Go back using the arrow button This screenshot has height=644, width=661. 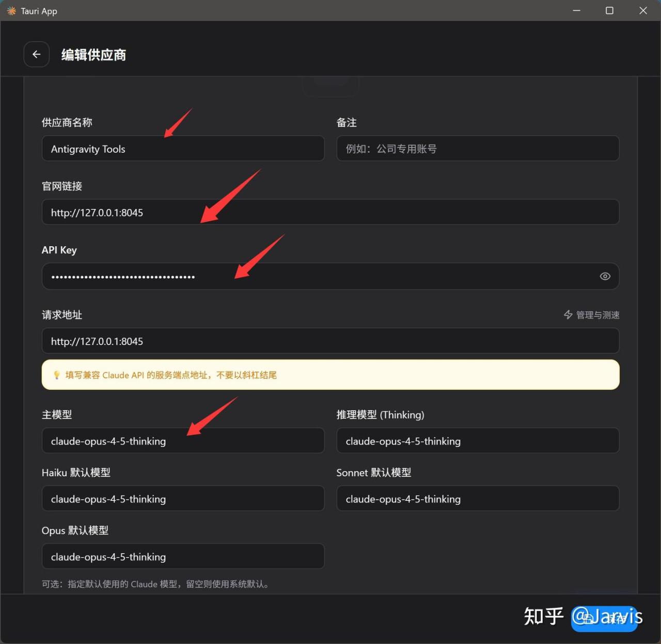(x=37, y=54)
